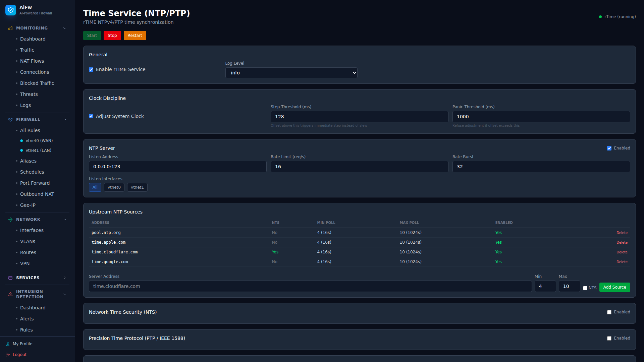Click the Server Address input field

pyautogui.click(x=310, y=286)
